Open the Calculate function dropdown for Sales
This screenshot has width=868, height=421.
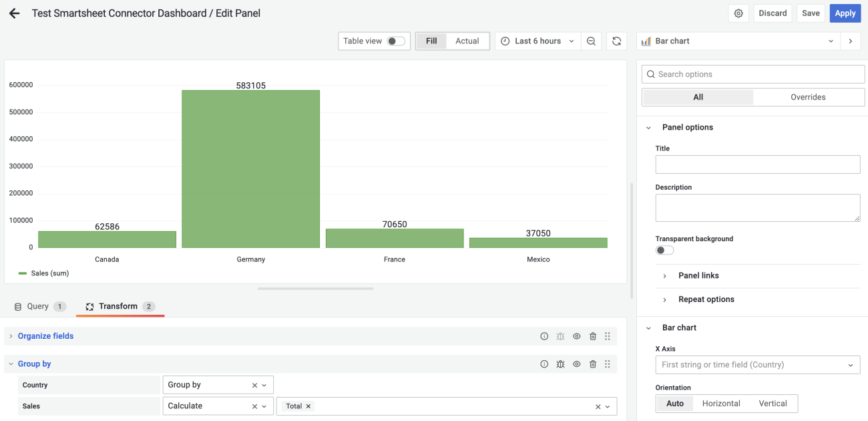pos(264,406)
